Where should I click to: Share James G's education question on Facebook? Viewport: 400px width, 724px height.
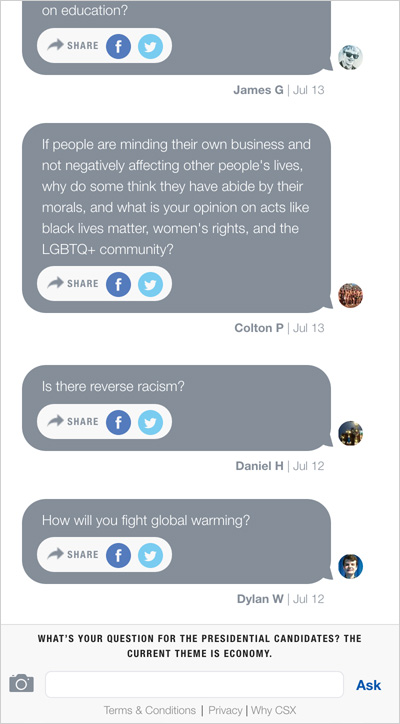click(x=118, y=46)
